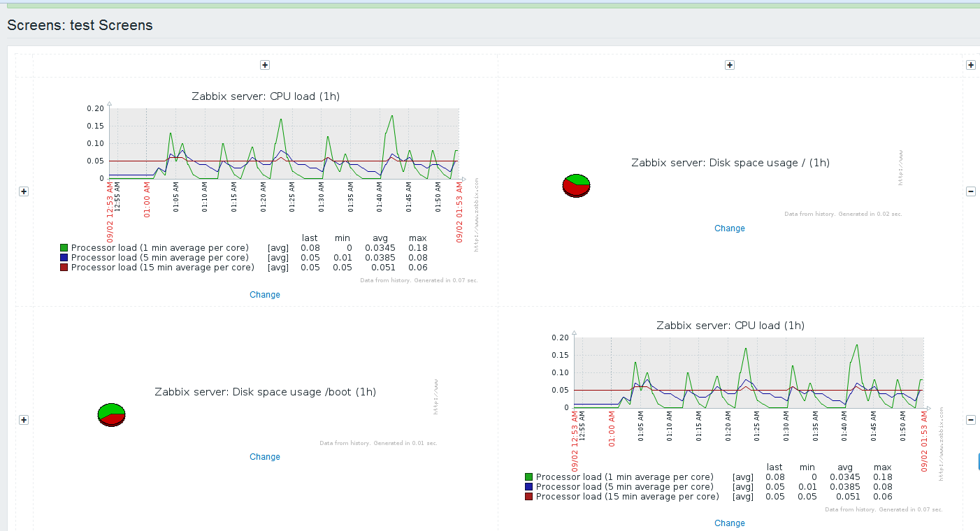The image size is (980, 531).
Task: Open Change link under Disk space usage / chart
Action: 730,228
